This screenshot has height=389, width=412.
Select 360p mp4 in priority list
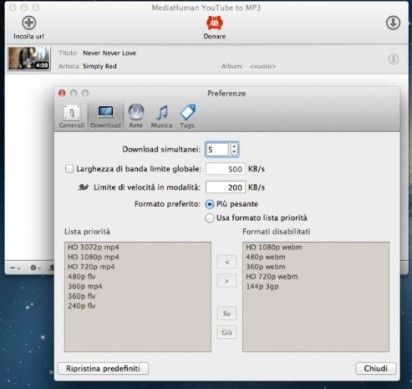click(85, 286)
